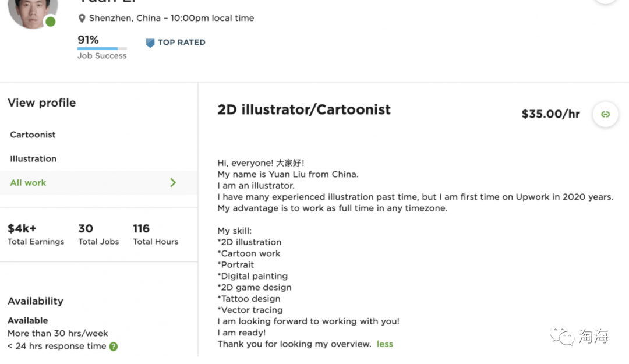Collapse overview with the less link
The width and height of the screenshot is (629, 364).
point(385,344)
